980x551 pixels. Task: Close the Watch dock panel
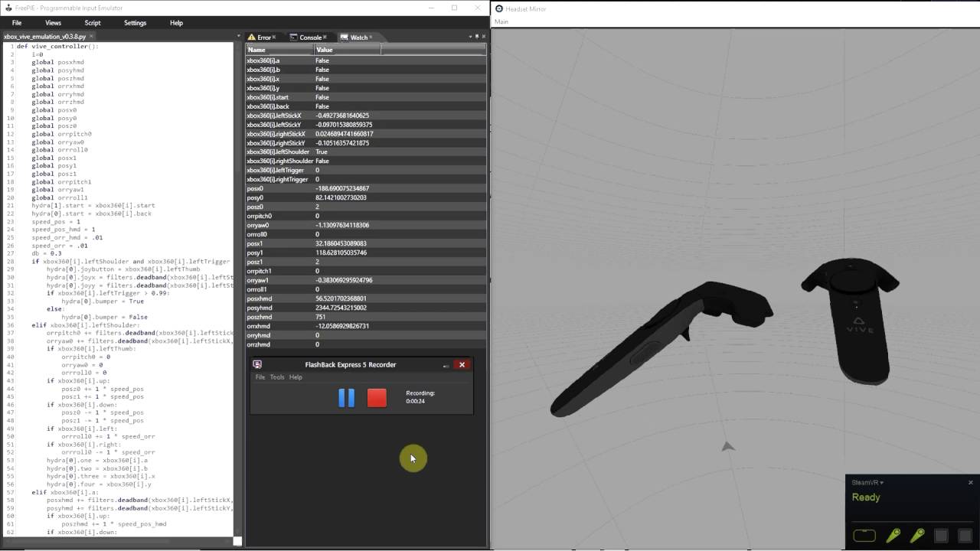click(x=483, y=37)
